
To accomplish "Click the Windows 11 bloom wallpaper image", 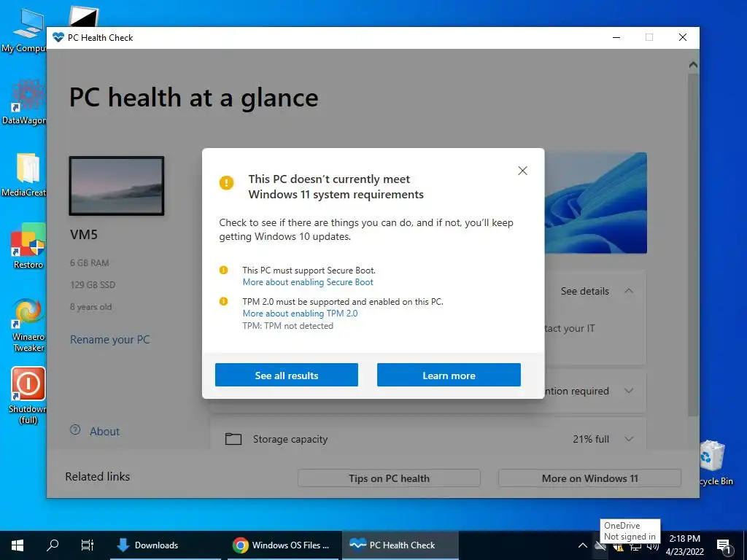I will [595, 203].
